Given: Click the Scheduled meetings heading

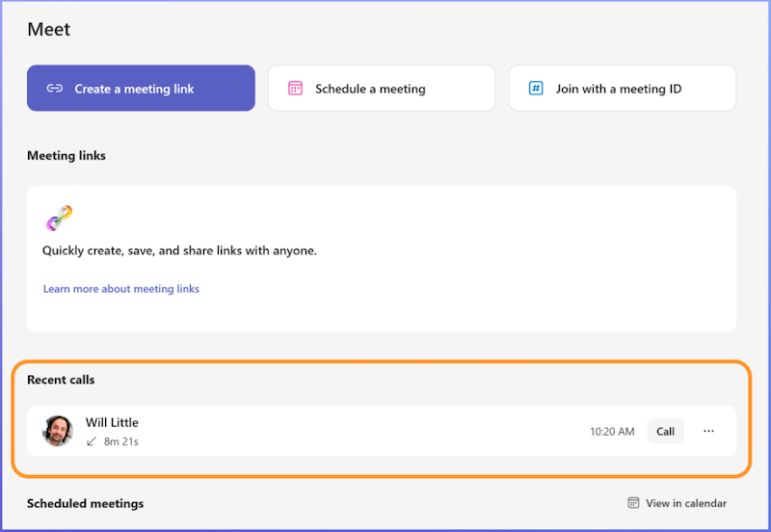Looking at the screenshot, I should 85,503.
